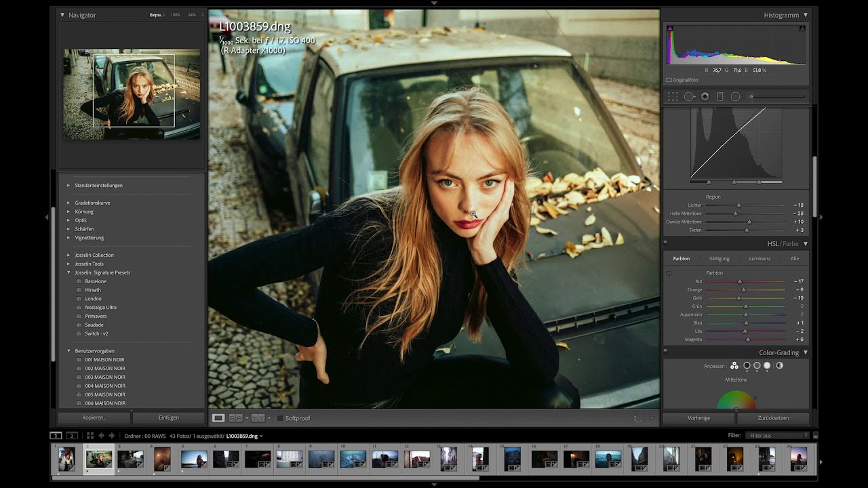Toggle the HSL panel on/off switch

tap(665, 243)
